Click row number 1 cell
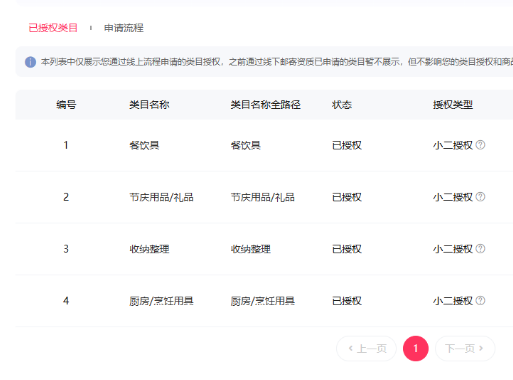Image resolution: width=513 pixels, height=380 pixels. point(66,145)
